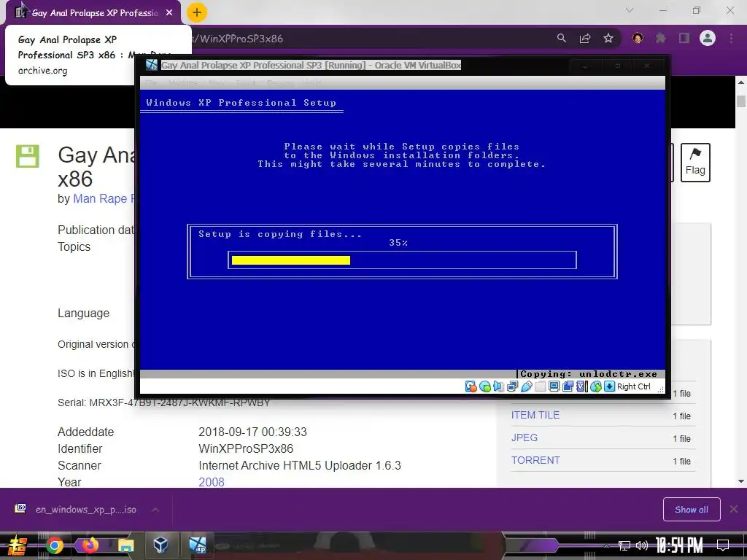Screen dimensions: 747x560
Task: Click the scrollbar up arrow on archive page
Action: tap(741, 82)
